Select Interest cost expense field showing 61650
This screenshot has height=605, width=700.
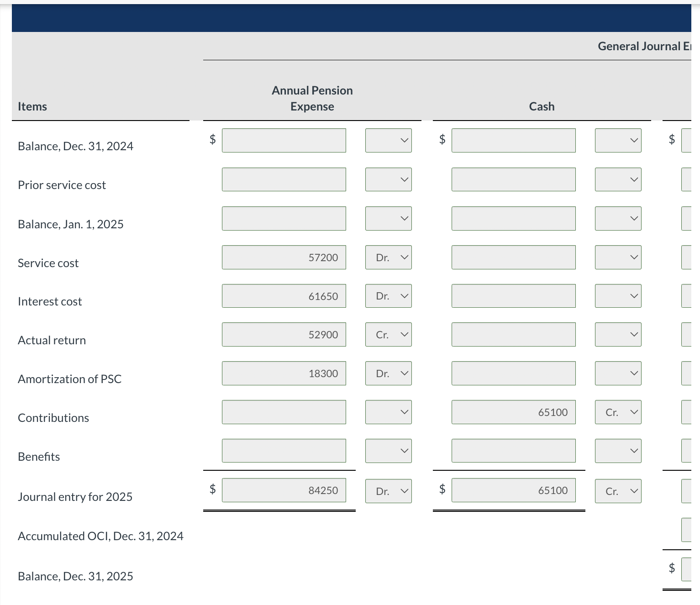point(284,296)
